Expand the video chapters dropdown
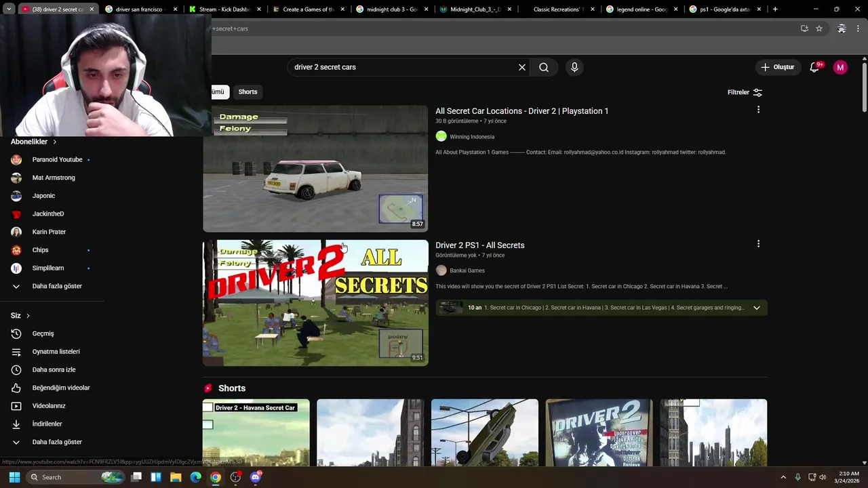 tap(756, 308)
